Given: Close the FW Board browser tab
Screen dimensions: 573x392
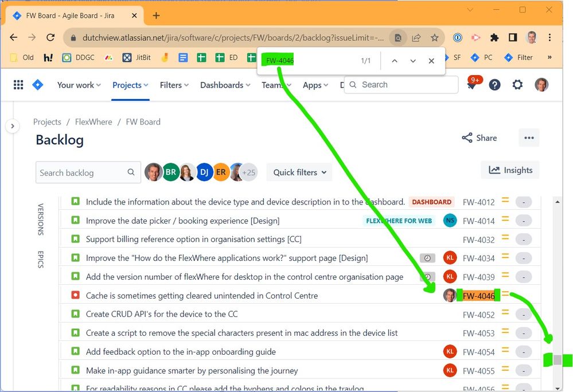Looking at the screenshot, I should [x=134, y=15].
